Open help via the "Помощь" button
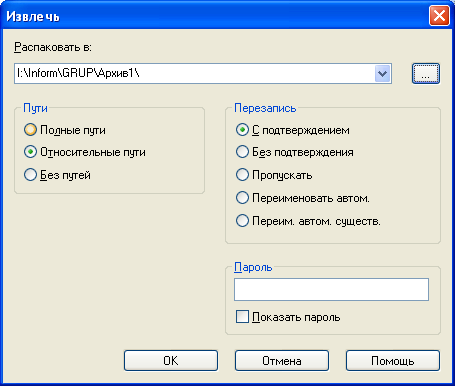The image size is (455, 386). pyautogui.click(x=393, y=360)
